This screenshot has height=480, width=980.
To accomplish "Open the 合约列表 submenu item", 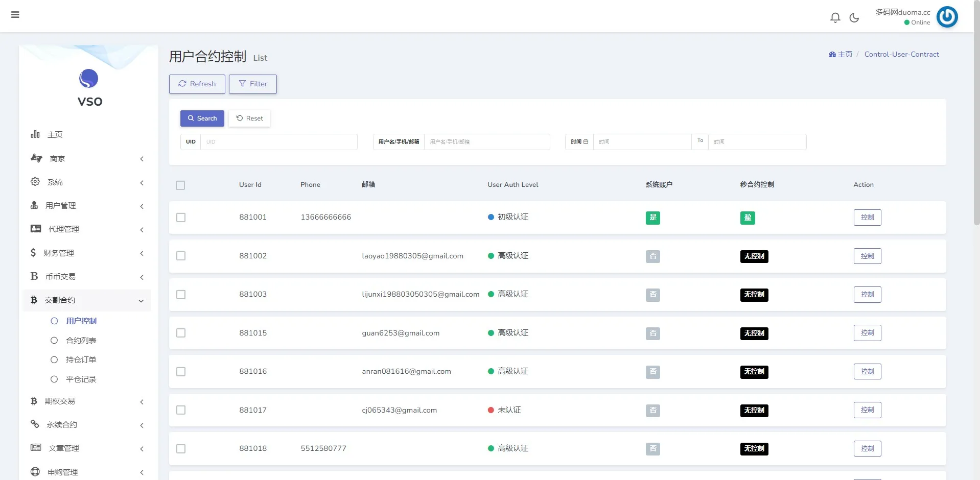I will [81, 341].
